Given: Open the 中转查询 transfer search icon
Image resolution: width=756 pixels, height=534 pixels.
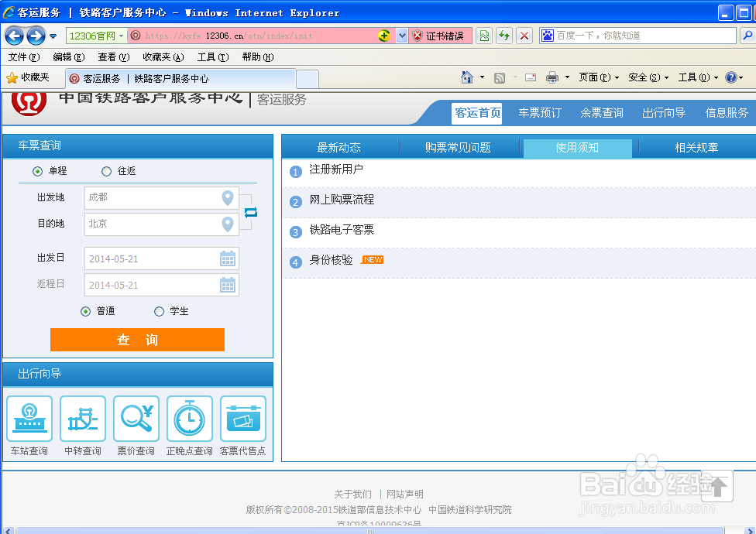Looking at the screenshot, I should (x=82, y=418).
